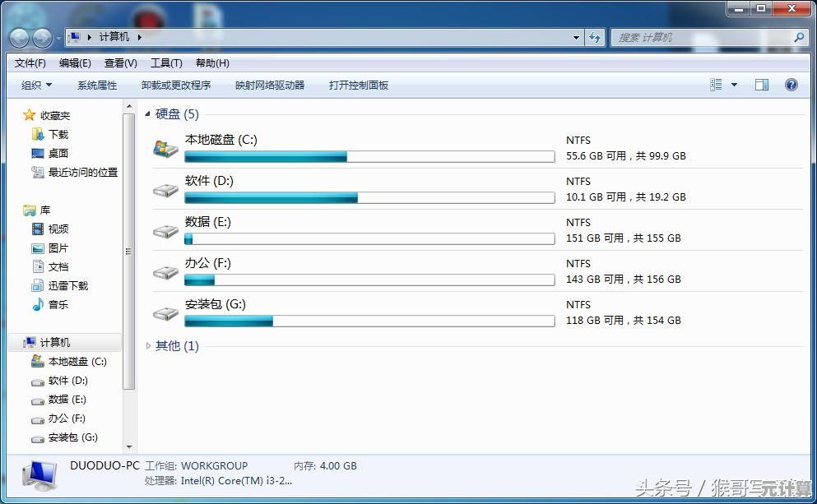
Task: Open the 安装包 (G:) drive icon
Action: pos(165,311)
